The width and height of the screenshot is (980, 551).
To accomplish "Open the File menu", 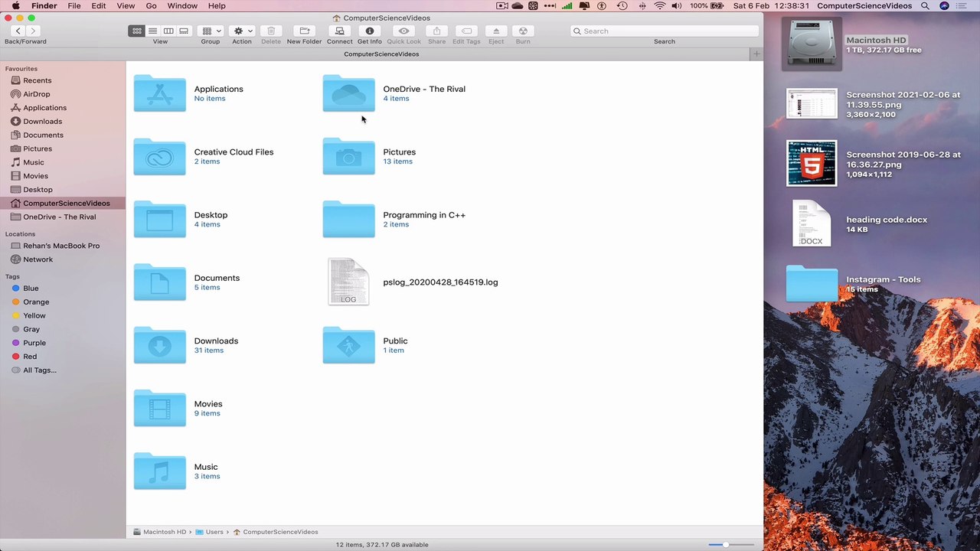I will point(74,5).
